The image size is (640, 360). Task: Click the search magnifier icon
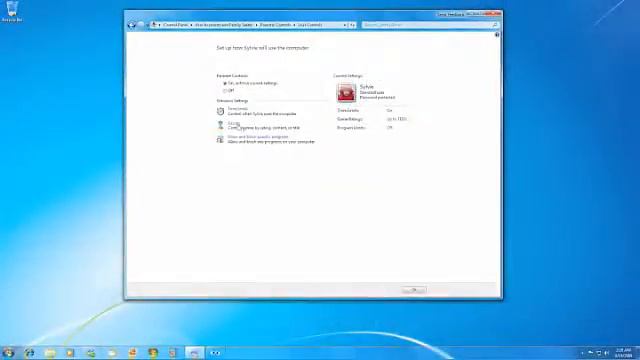click(x=495, y=25)
